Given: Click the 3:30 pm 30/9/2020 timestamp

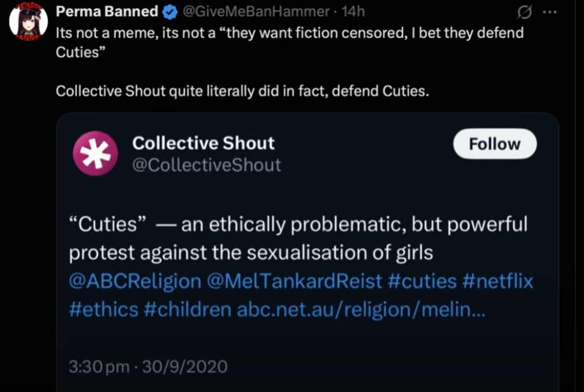Looking at the screenshot, I should (x=148, y=367).
